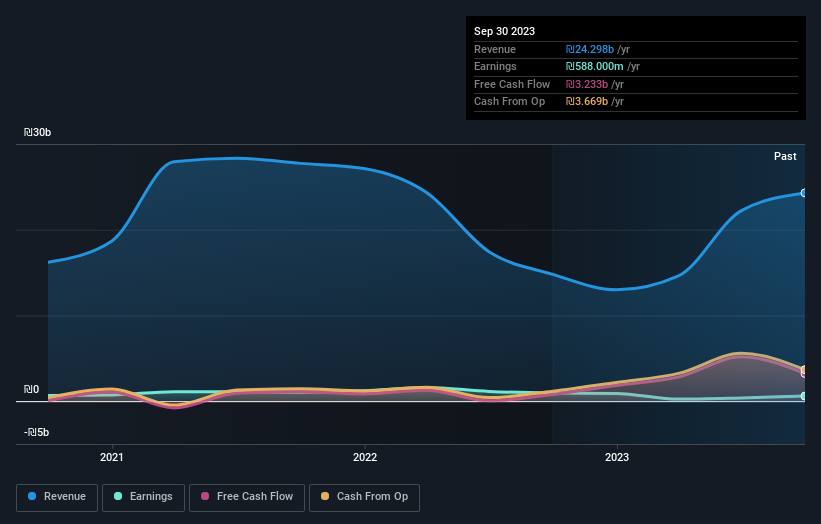Screen dimensions: 821x524
Task: Click the Revenue row label in tooltip
Action: [495, 49]
